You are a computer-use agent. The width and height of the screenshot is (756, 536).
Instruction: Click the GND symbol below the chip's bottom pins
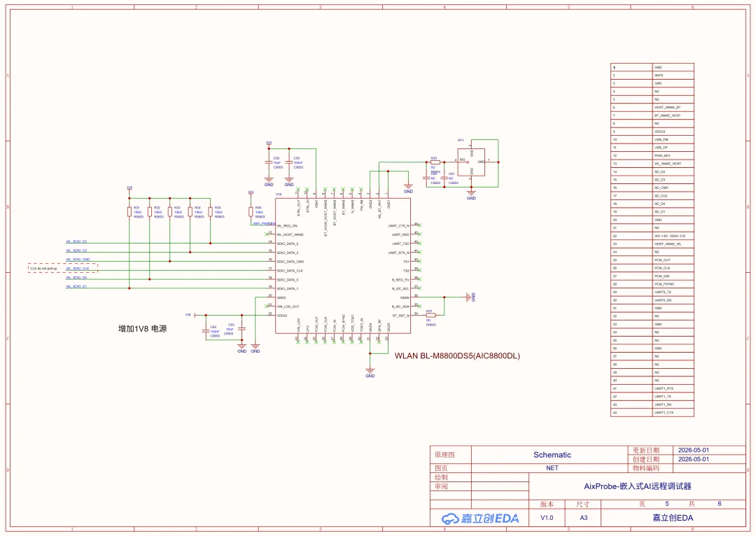(x=370, y=372)
